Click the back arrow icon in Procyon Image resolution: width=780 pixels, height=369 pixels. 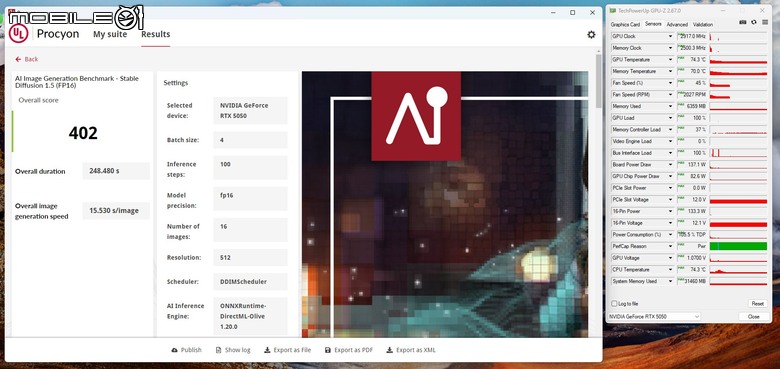click(18, 59)
